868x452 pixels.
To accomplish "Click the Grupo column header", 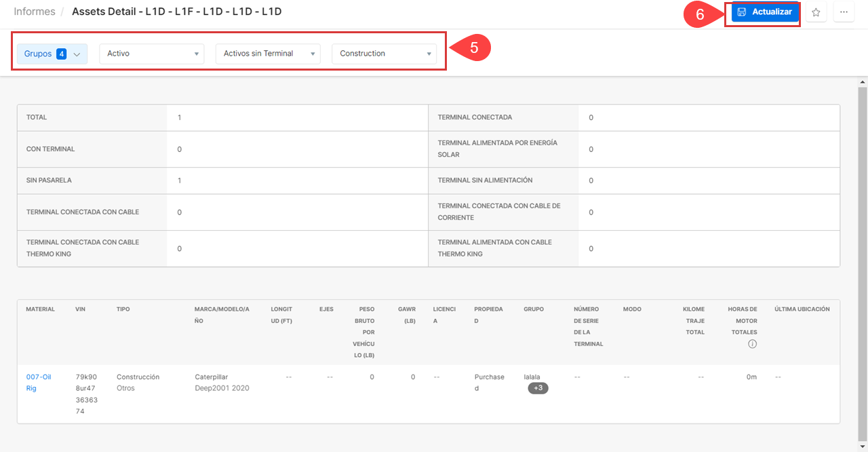I will (534, 309).
